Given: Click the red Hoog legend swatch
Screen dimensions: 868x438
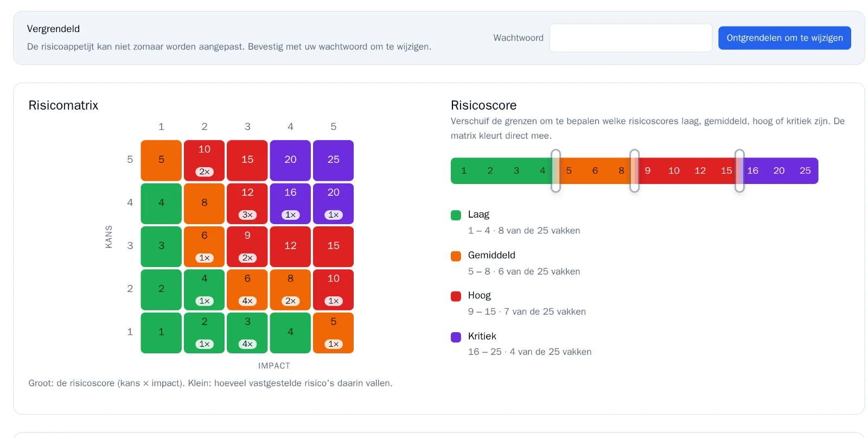Looking at the screenshot, I should (456, 296).
